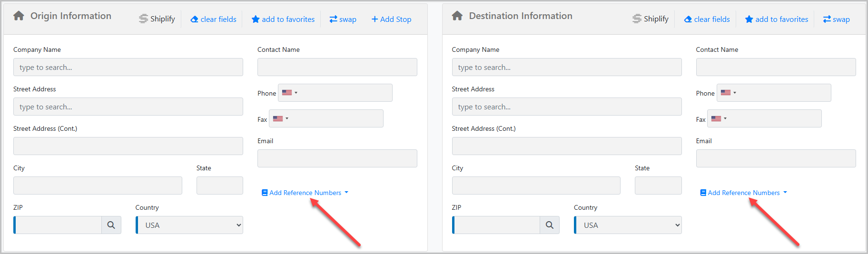Expand Add Reference Numbers in Destination panel
Viewport: 868px width, 254px height.
[x=743, y=193]
